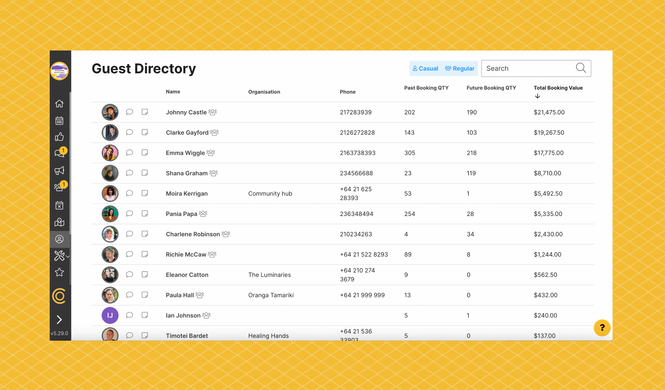Click the gold spiral logo in sidebar
This screenshot has height=390, width=665.
(59, 296)
